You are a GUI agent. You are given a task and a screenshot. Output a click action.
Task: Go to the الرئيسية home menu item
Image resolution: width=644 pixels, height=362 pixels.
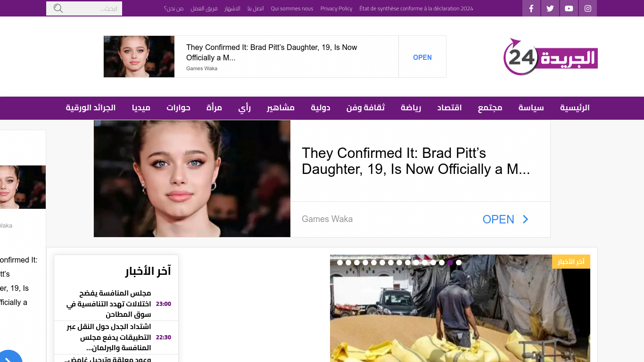(574, 108)
